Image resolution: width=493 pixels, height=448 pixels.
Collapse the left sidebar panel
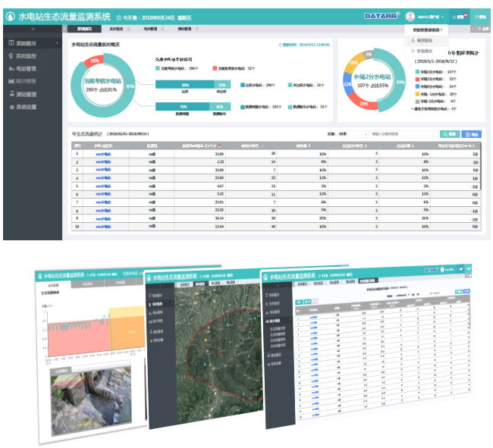32,29
